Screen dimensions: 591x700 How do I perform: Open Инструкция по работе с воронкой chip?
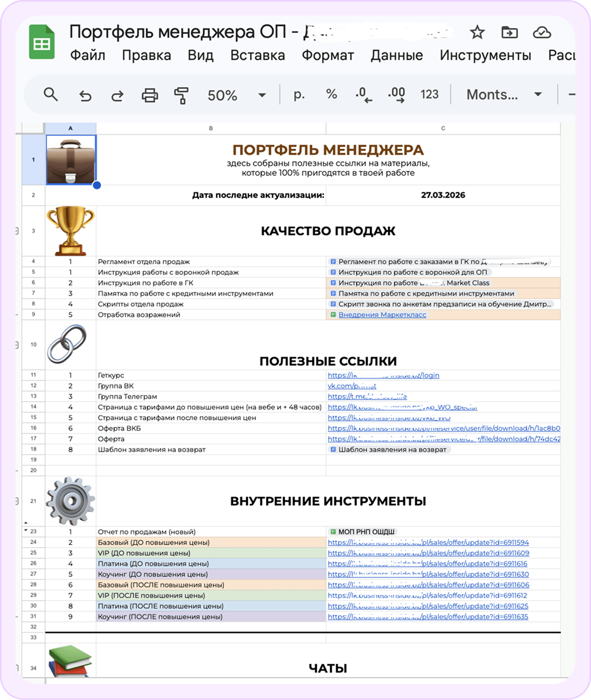(x=410, y=272)
